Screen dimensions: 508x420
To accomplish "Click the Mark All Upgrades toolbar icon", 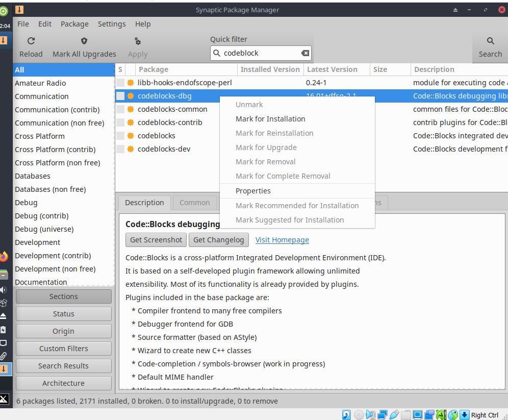I will pos(84,41).
